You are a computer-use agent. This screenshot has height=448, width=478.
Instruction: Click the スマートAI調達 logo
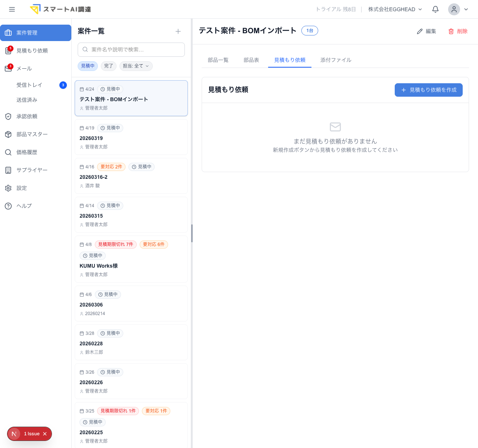coord(60,9)
